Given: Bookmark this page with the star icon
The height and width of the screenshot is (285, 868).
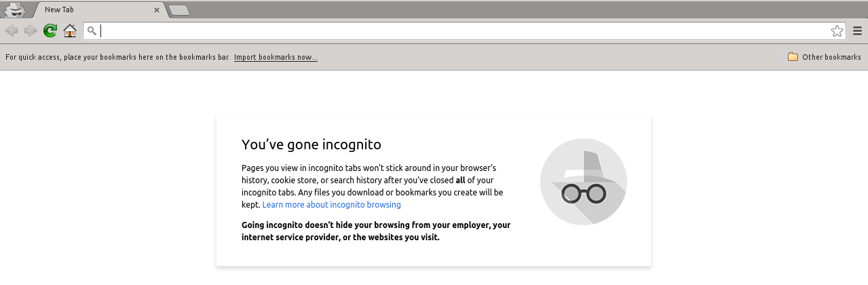Looking at the screenshot, I should [x=837, y=31].
